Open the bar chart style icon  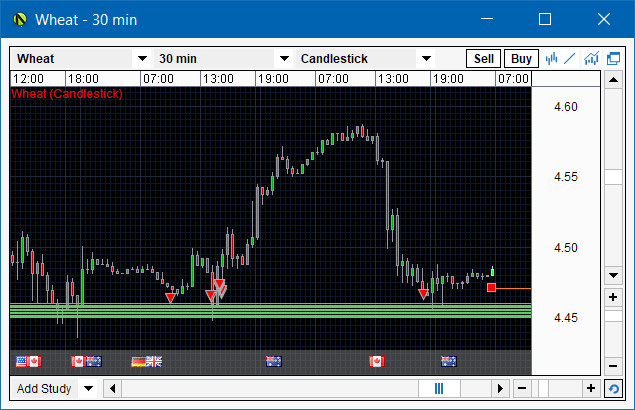click(551, 59)
